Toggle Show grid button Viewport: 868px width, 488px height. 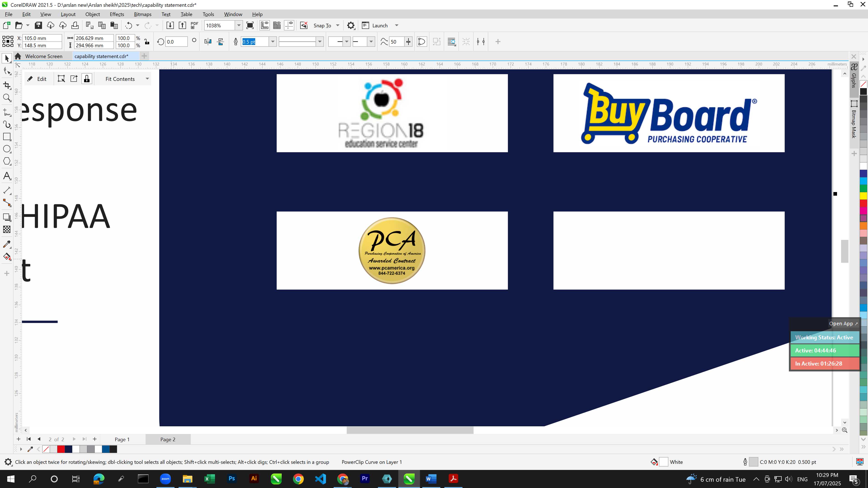pyautogui.click(x=277, y=25)
